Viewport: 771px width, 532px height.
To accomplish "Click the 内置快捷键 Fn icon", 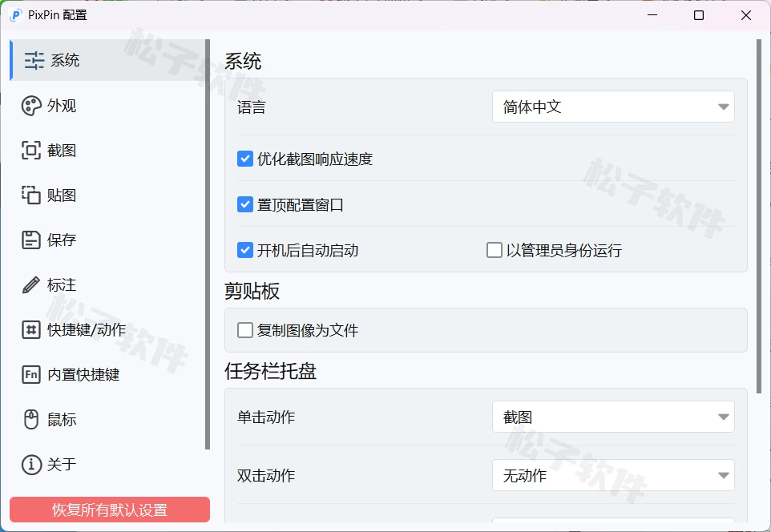I will (31, 375).
